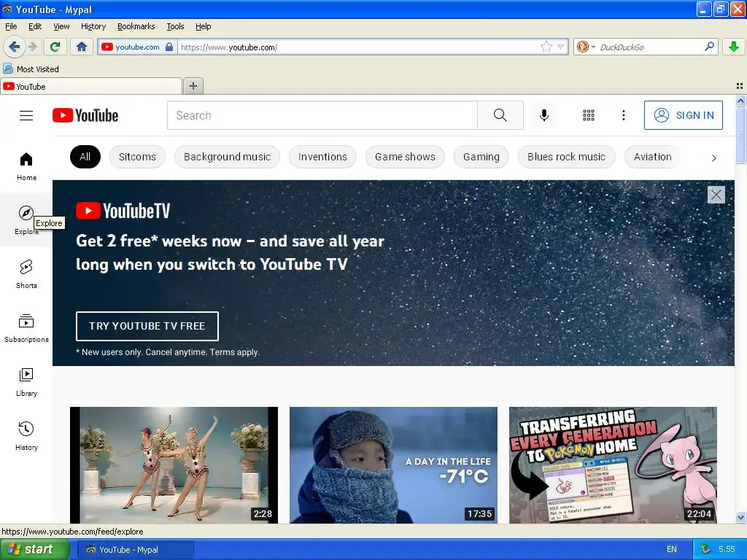Click the DuckDuckGo search box
This screenshot has height=560, width=747.
[650, 47]
